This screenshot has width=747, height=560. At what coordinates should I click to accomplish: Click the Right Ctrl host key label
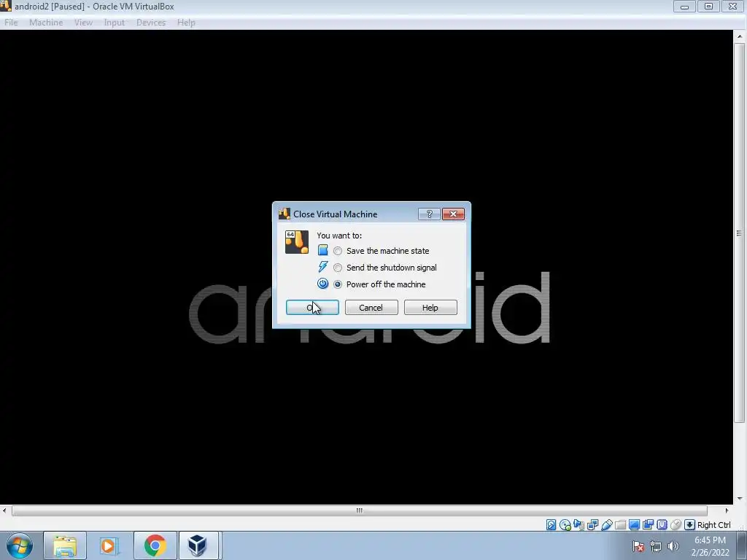[x=713, y=525]
